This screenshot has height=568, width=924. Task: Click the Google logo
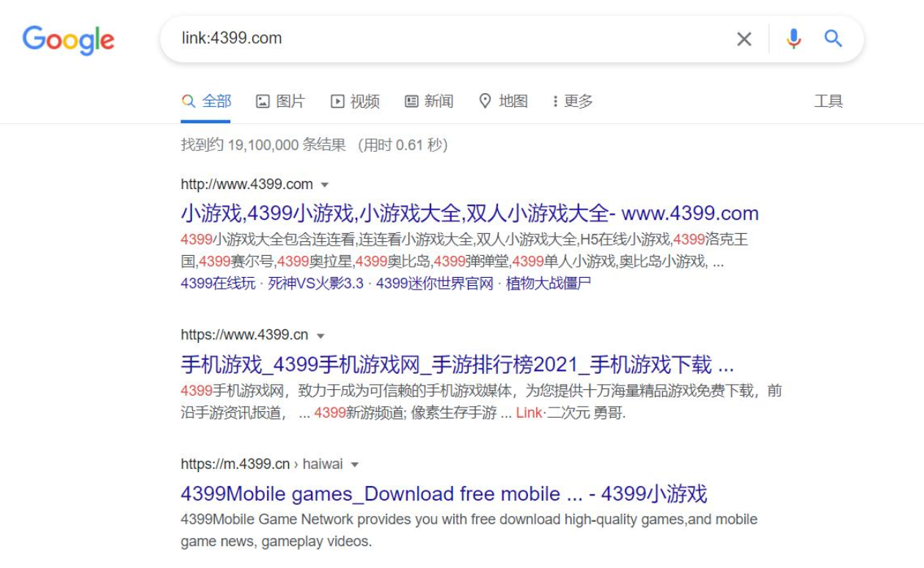(68, 40)
